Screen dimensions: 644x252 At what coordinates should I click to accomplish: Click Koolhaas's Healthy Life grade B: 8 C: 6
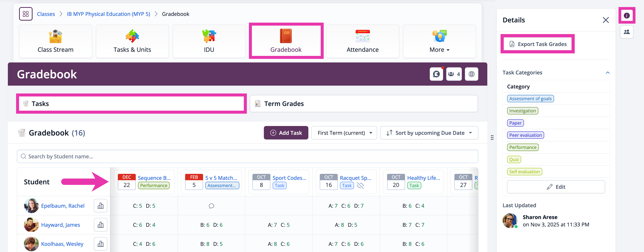(x=413, y=244)
